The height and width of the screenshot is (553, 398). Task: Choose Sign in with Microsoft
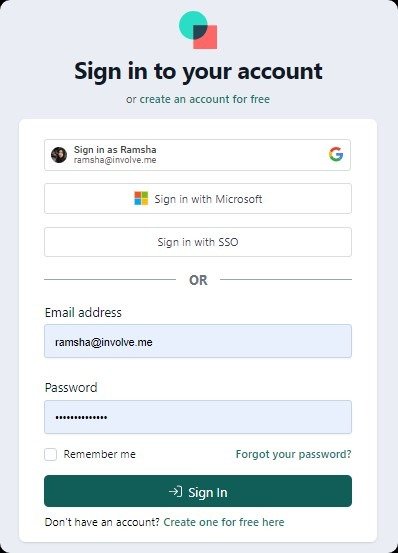click(198, 199)
